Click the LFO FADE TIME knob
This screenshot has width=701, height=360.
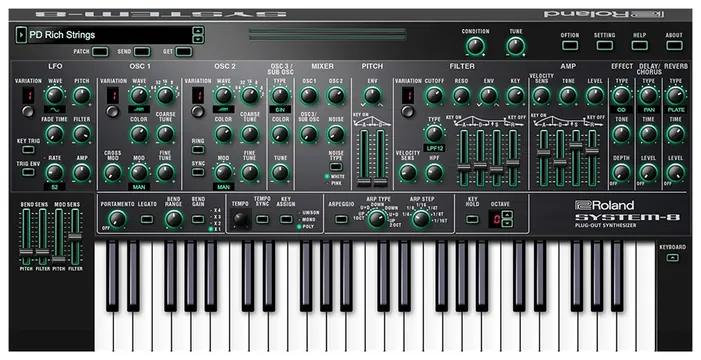[x=55, y=134]
